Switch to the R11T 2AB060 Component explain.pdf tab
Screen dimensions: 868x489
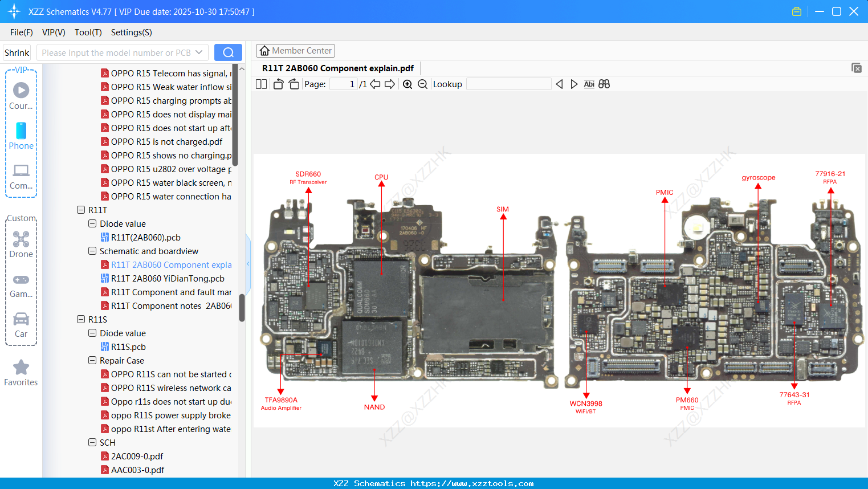337,68
